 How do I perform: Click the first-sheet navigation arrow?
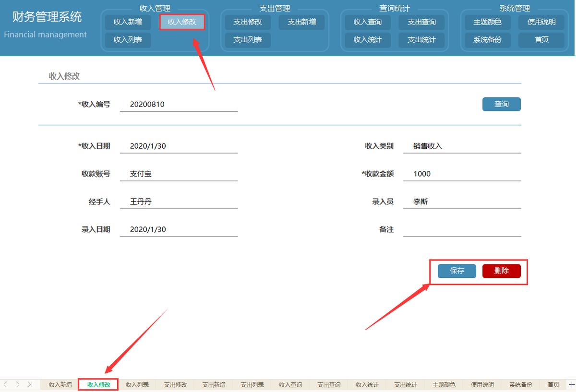coord(5,384)
